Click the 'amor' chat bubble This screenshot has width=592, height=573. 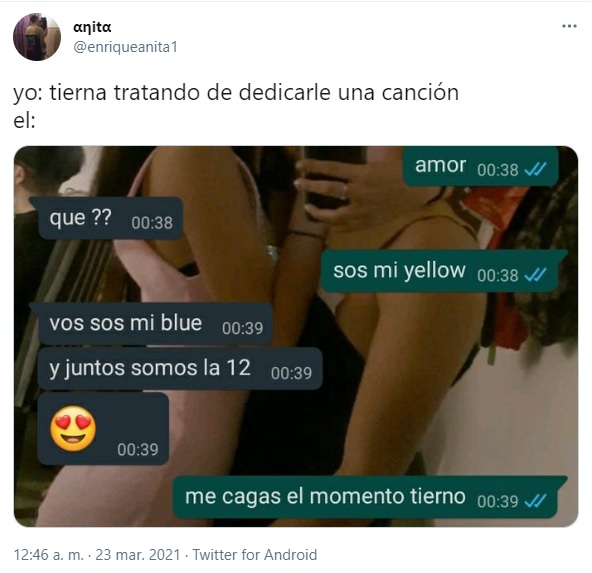point(481,166)
